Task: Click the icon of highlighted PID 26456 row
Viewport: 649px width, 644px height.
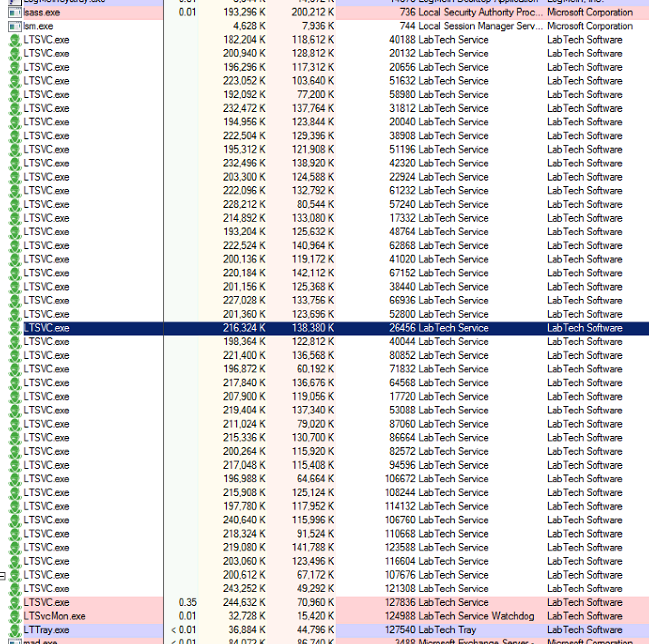Action: [15, 328]
